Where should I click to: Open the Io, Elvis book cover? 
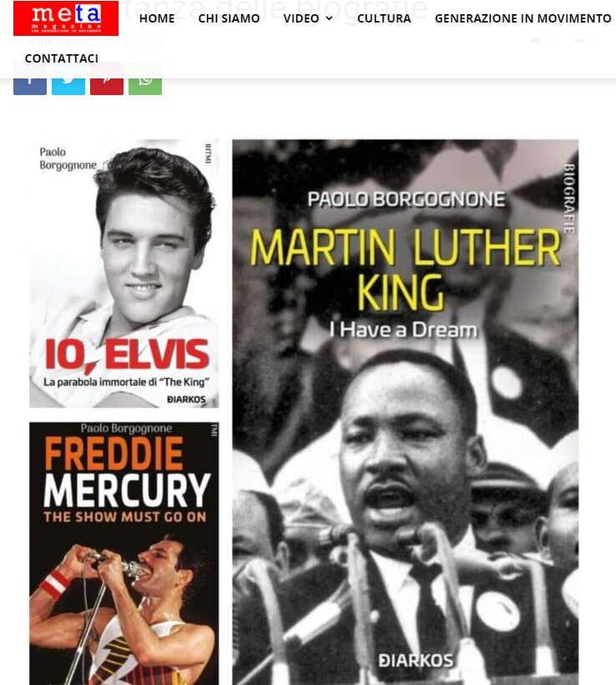pos(124,274)
